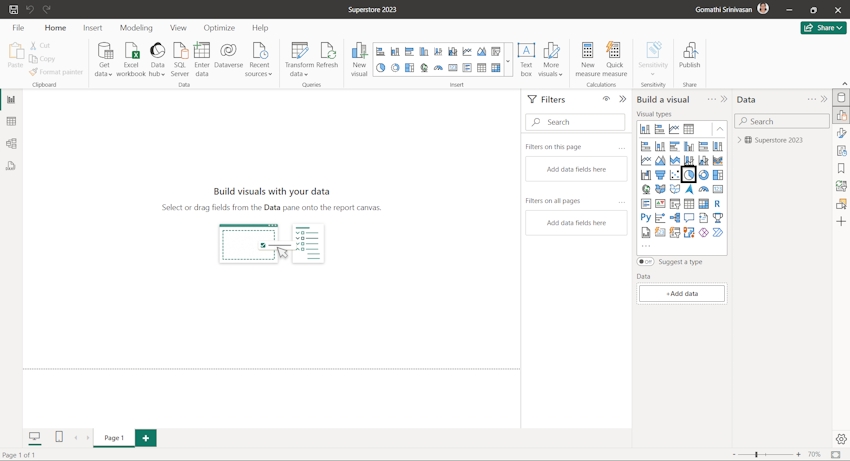Toggle Suggest a type switch

646,262
